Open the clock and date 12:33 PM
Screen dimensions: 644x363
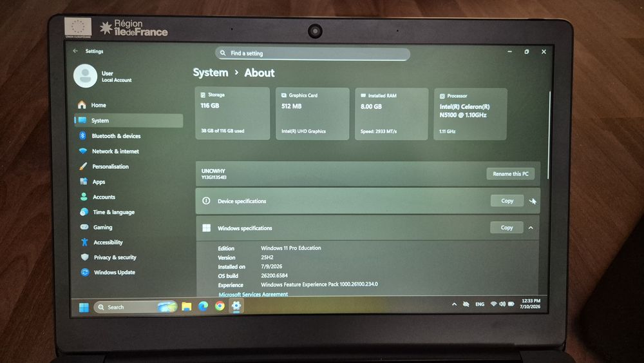(530, 304)
